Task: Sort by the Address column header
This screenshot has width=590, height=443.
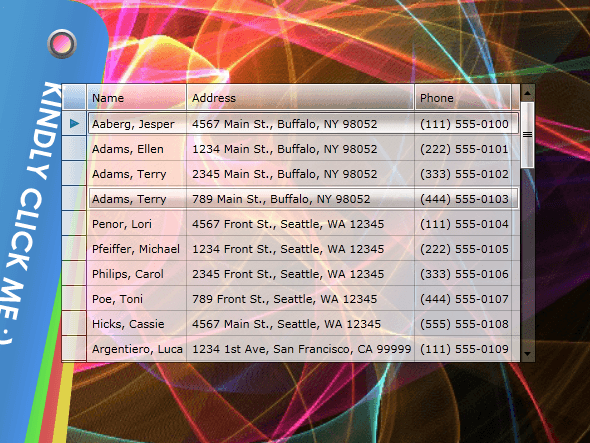Action: click(x=300, y=97)
